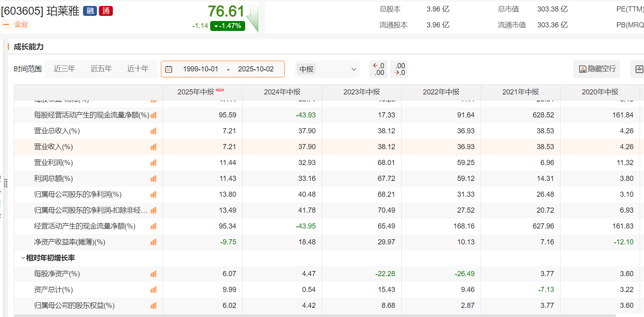
Task: Click the green -1.47% change badge
Action: (228, 26)
